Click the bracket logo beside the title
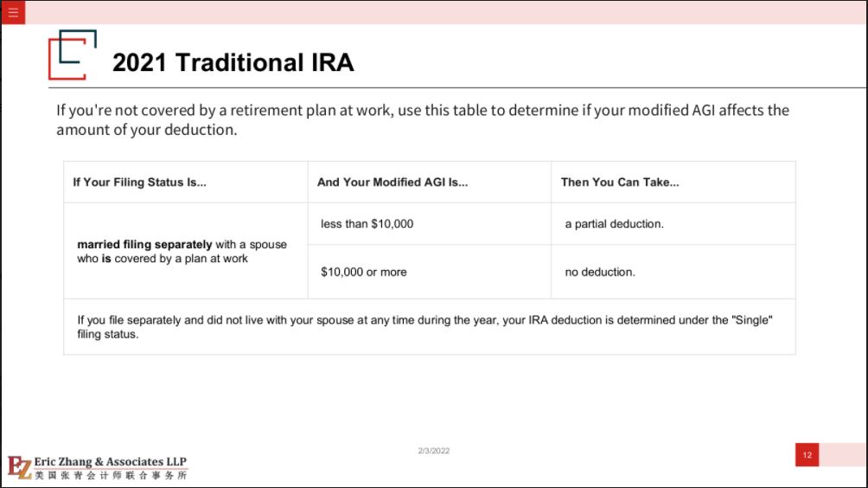Viewport: 868px width, 488px height. tap(73, 55)
